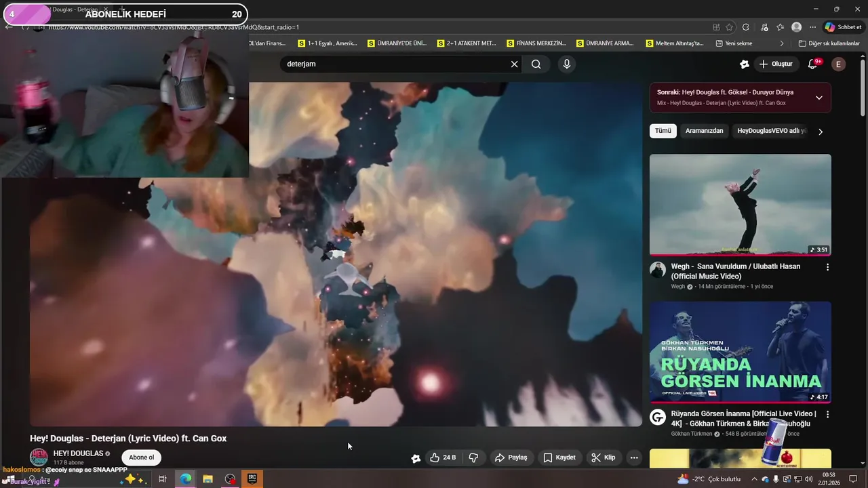Start voice search with the microphone
The width and height of the screenshot is (868, 488).
567,64
